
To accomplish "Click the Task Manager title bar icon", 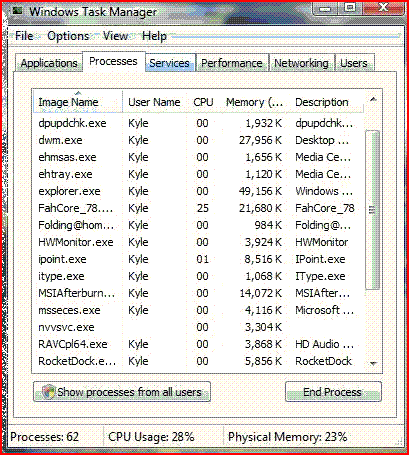I will point(17,10).
